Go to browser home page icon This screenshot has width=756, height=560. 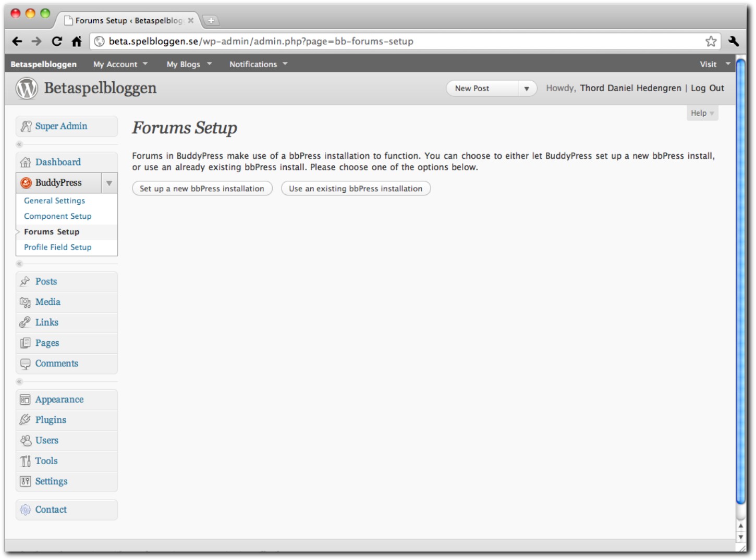77,41
